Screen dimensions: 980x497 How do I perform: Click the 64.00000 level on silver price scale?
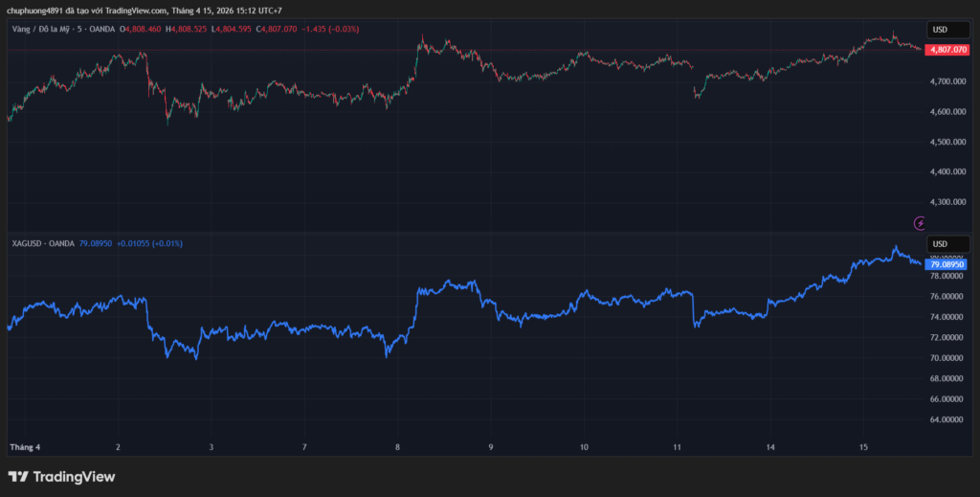point(946,419)
